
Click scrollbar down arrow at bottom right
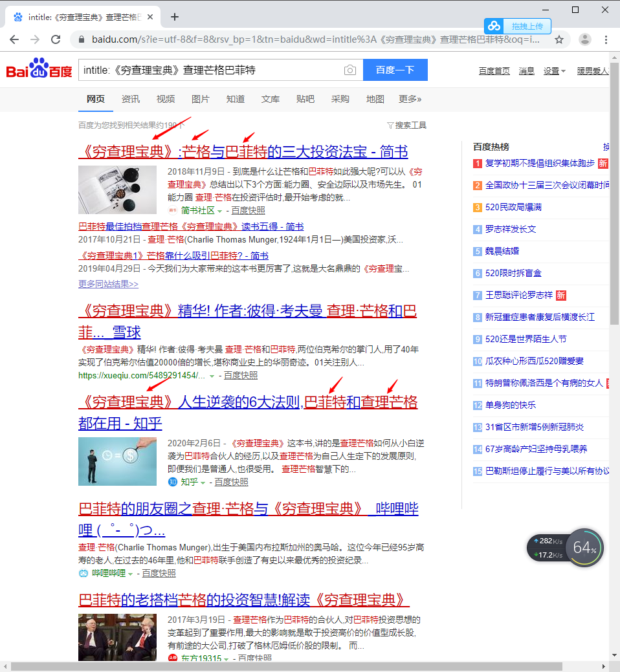coord(614,655)
